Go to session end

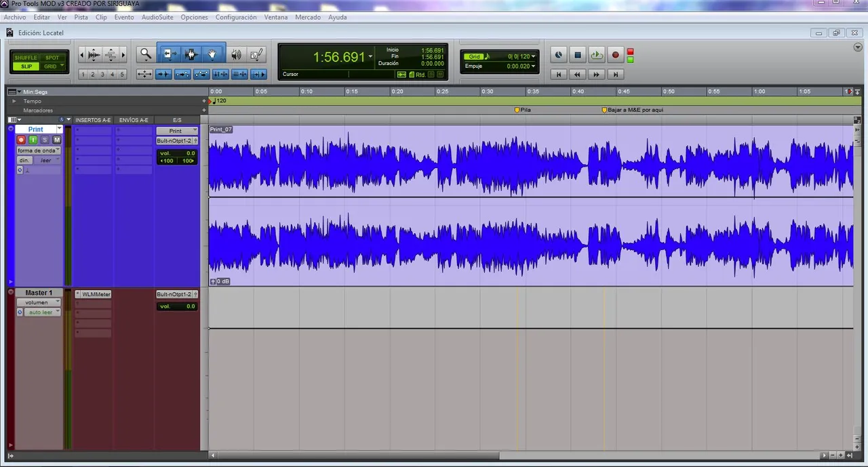click(616, 74)
